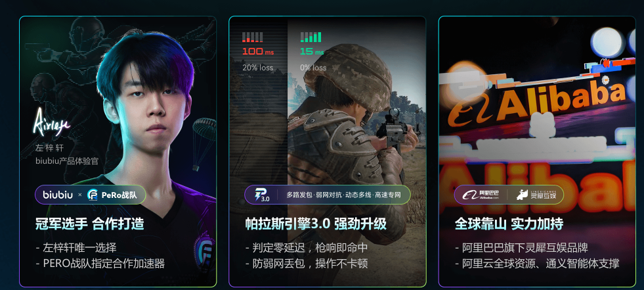Open the 冠军选手 合作打造 card heading

[89, 224]
